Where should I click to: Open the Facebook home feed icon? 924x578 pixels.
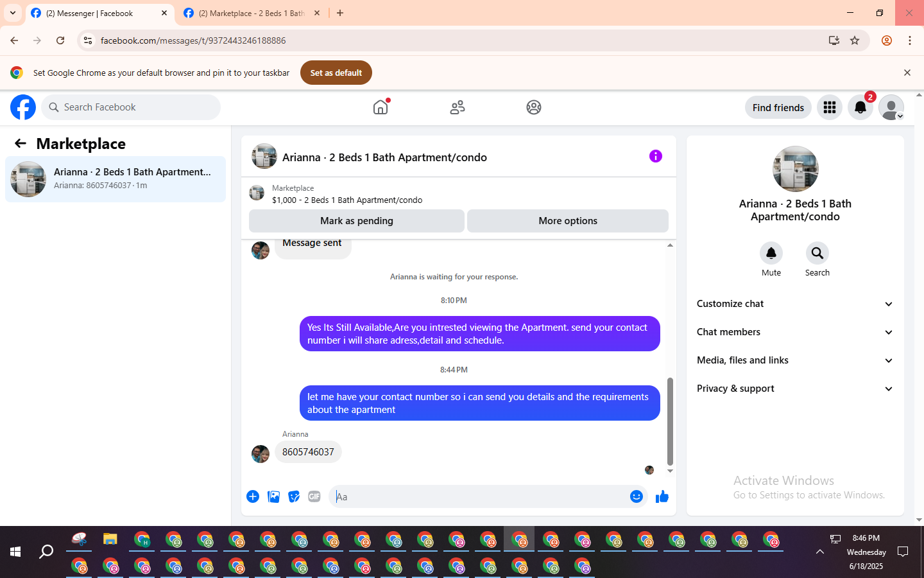[x=381, y=107]
